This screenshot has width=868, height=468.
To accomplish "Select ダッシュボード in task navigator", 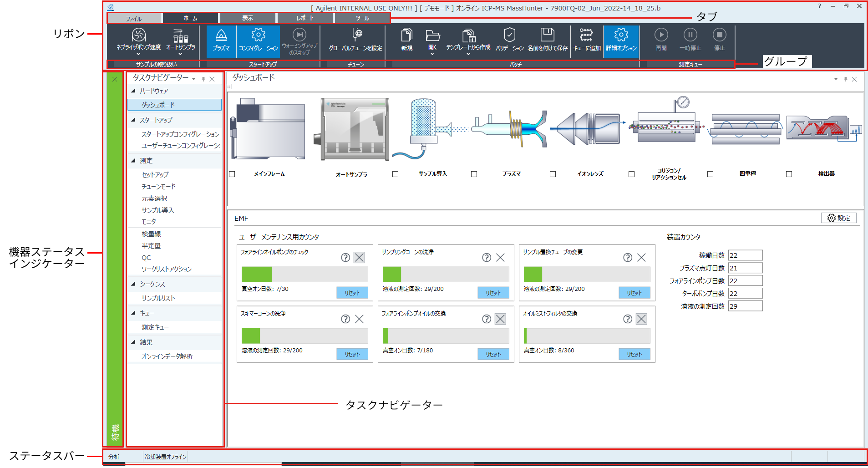I will tap(174, 105).
